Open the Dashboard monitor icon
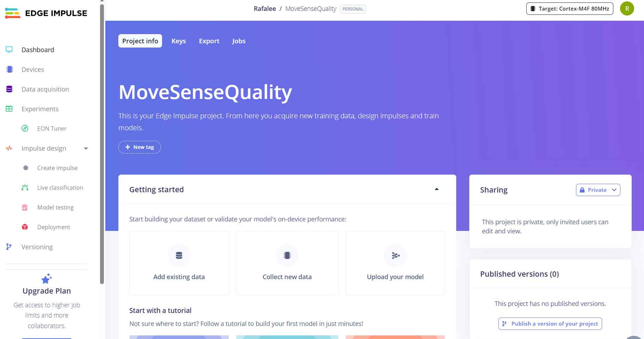The width and height of the screenshot is (644, 339). coord(9,50)
